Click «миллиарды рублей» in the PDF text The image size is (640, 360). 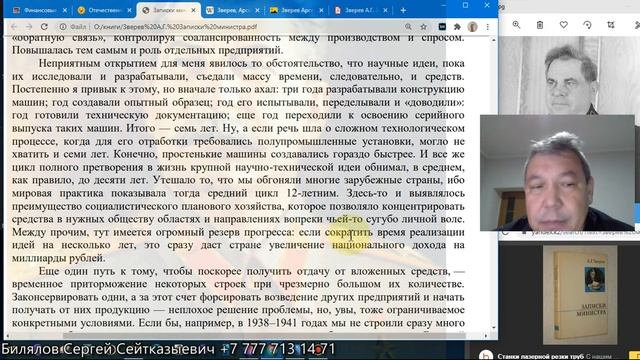point(58,258)
